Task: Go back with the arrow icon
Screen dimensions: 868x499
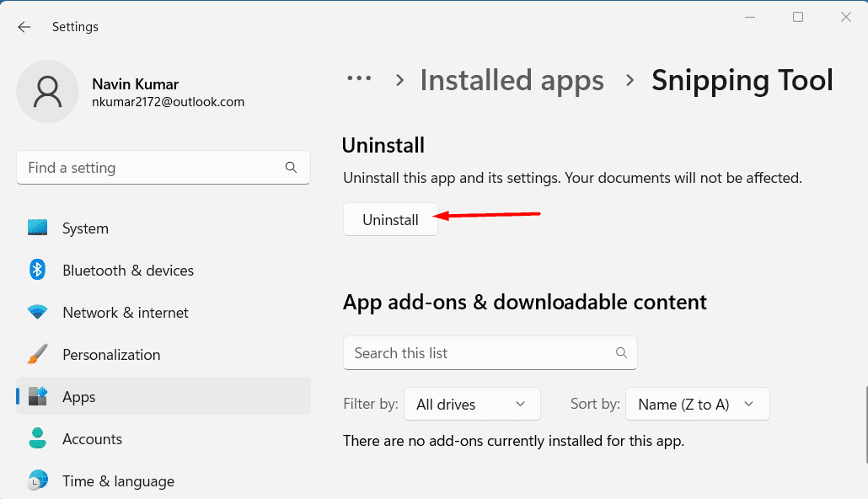Action: [x=24, y=27]
